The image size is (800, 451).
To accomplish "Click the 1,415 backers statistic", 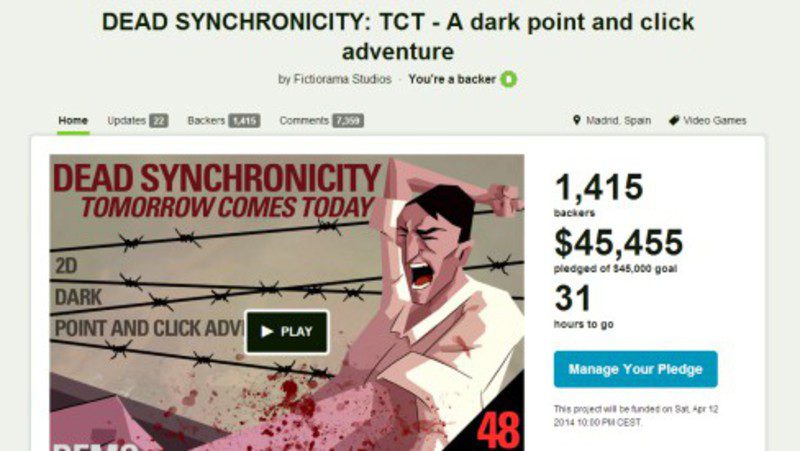I will 598,194.
